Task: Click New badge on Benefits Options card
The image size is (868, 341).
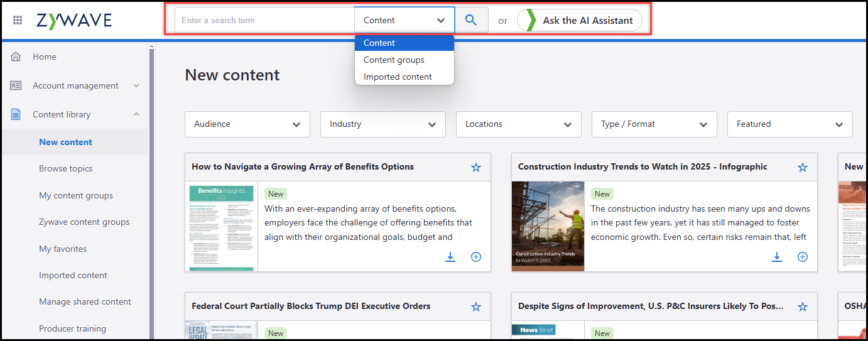Action: (276, 194)
